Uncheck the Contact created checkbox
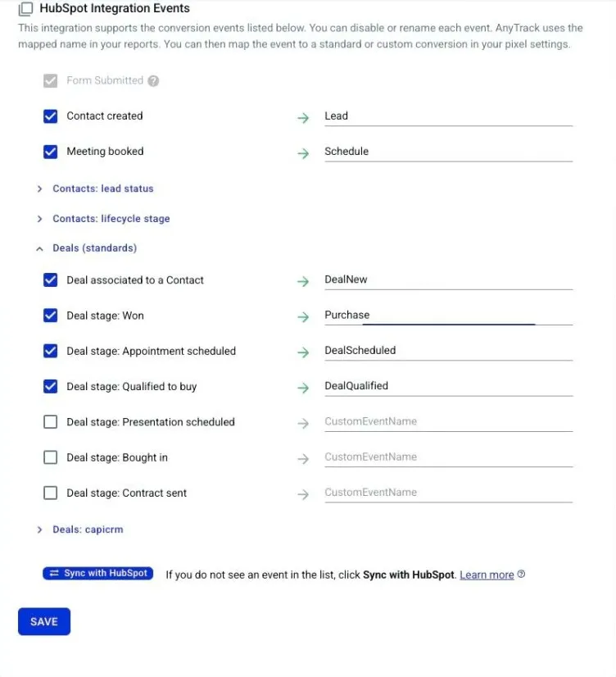Screen dimensions: 616x677 point(51,116)
